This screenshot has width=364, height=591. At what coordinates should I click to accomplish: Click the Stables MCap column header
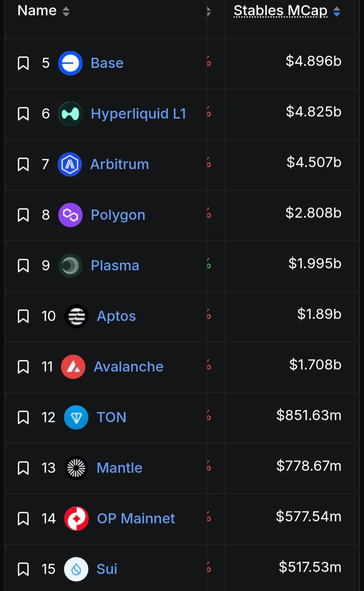[280, 11]
